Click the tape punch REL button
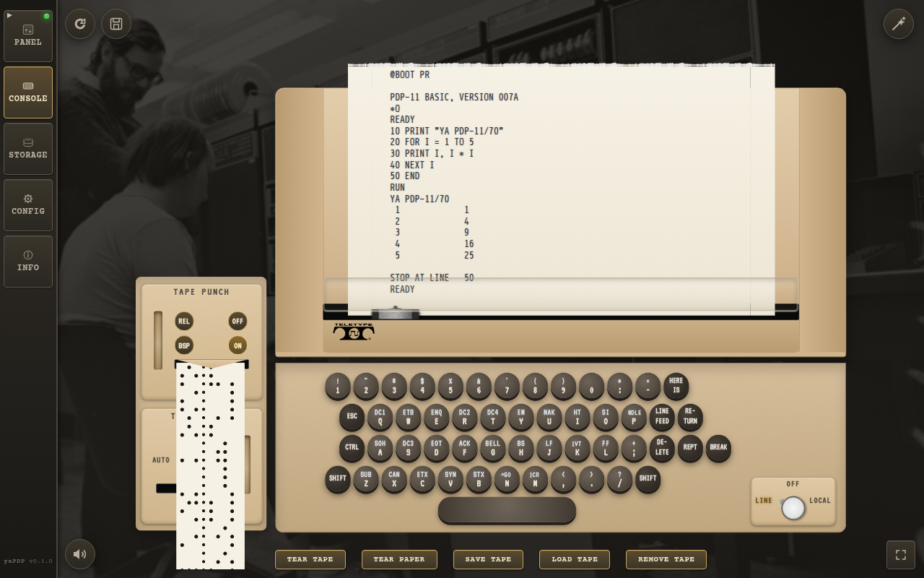Image resolution: width=924 pixels, height=578 pixels. pos(184,321)
